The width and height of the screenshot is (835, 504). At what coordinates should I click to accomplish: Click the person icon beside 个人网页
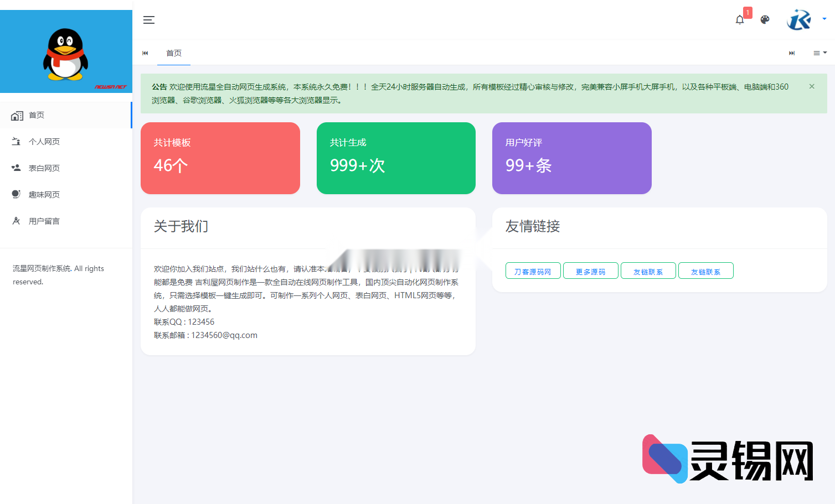tap(17, 142)
